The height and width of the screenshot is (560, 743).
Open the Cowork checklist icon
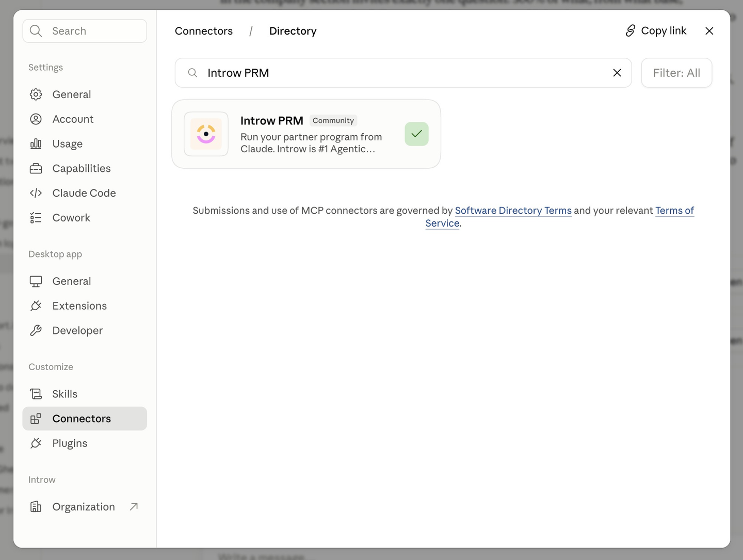36,218
